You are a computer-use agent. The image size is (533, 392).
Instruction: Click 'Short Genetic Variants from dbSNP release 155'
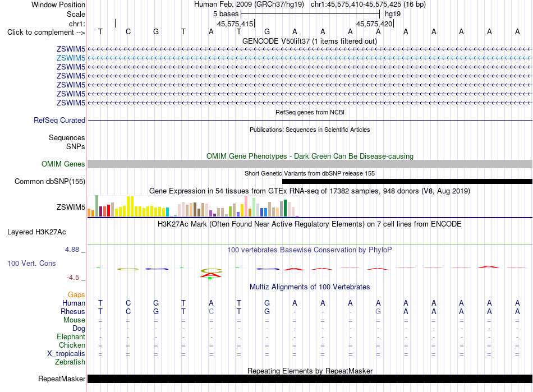click(x=310, y=173)
